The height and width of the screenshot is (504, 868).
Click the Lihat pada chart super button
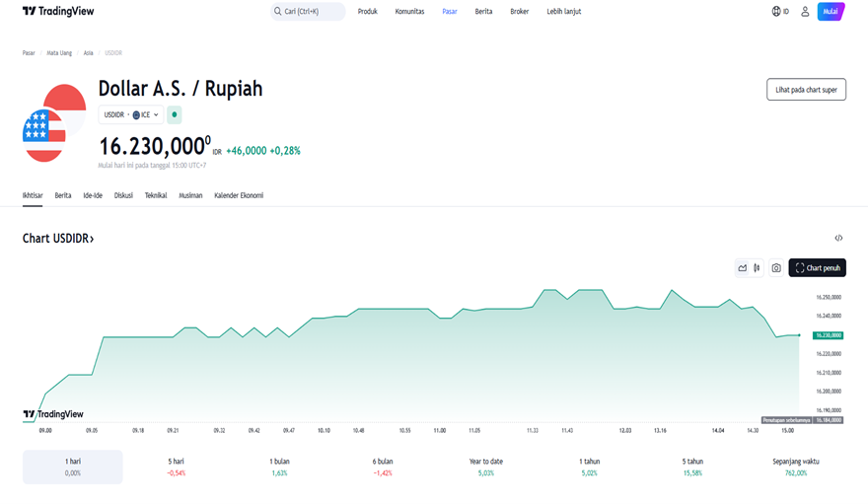806,90
